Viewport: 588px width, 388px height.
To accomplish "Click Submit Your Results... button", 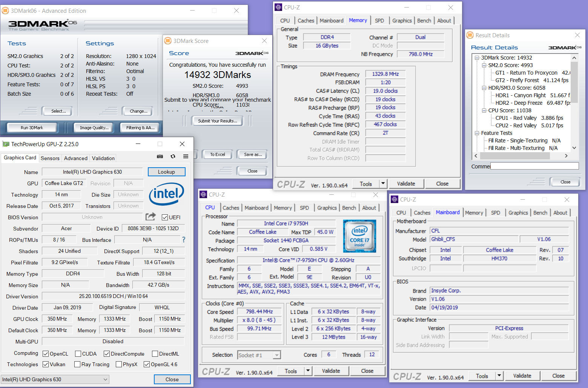I will pyautogui.click(x=218, y=121).
